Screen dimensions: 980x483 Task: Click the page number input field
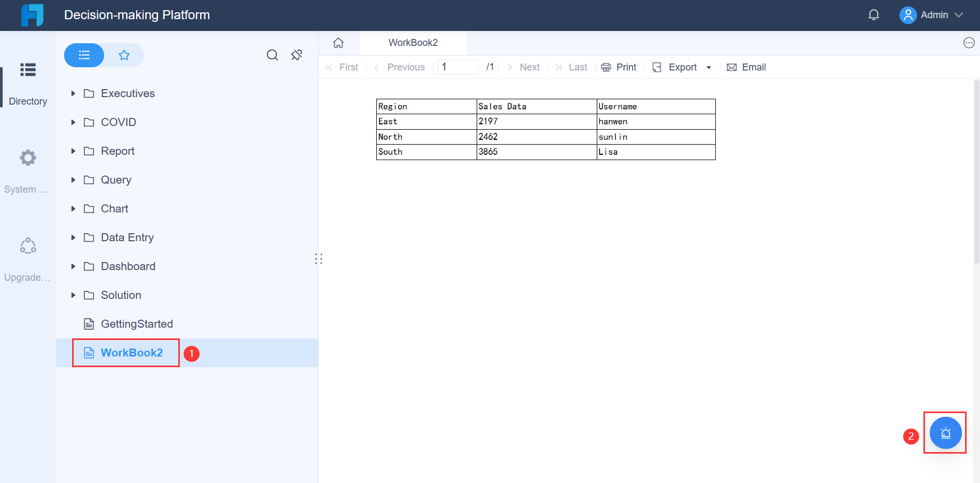(x=457, y=66)
